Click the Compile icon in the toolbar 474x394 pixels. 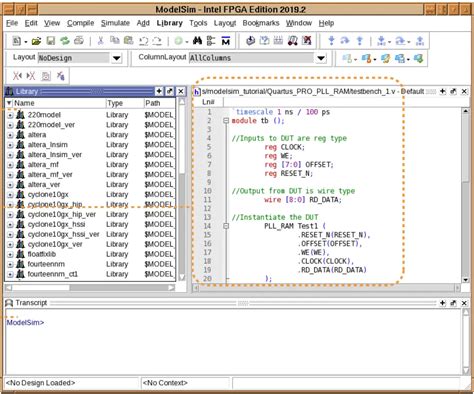[x=250, y=41]
